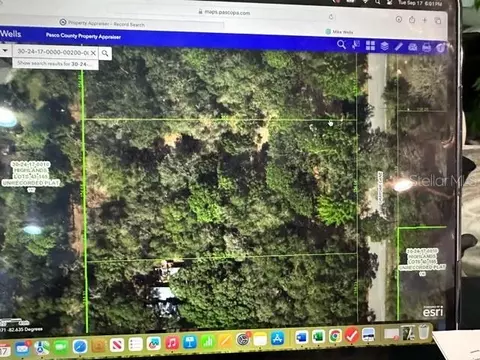Show Safari's tab overview icon
This screenshot has width=480, height=360.
[438, 21]
